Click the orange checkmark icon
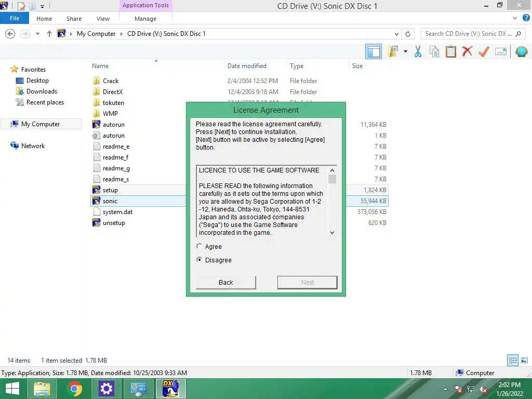 [484, 51]
